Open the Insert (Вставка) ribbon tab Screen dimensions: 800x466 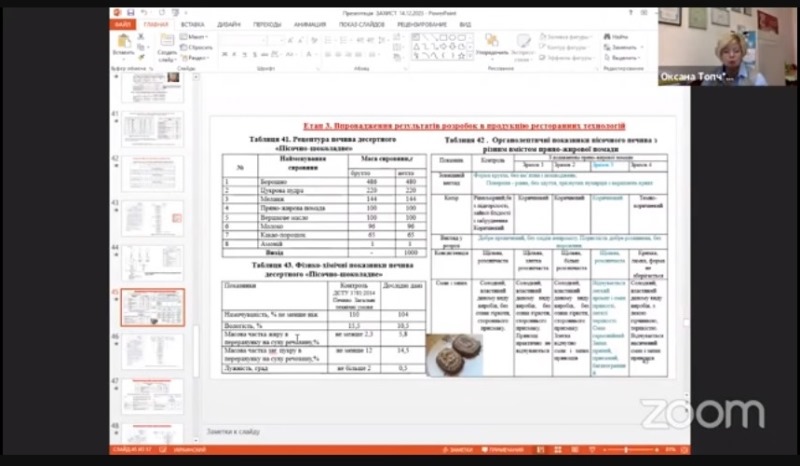(192, 23)
